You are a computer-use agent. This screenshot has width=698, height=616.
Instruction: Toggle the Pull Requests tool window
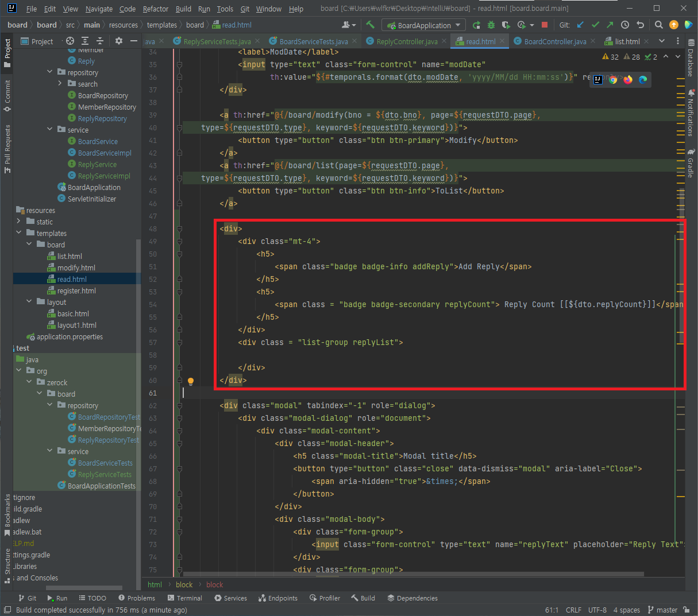click(x=7, y=149)
